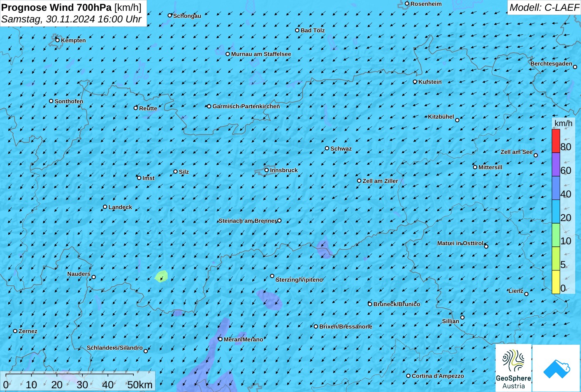Click the 'Kitzbühel' label
The height and width of the screenshot is (392, 581).
tap(441, 117)
